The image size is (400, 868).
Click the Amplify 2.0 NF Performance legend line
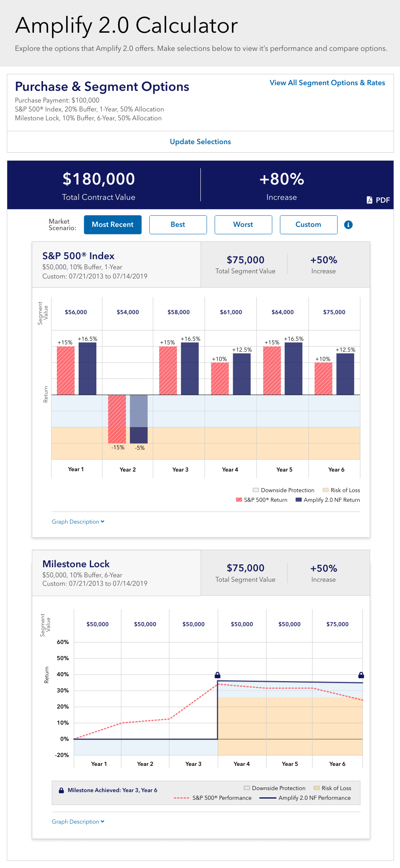(268, 798)
